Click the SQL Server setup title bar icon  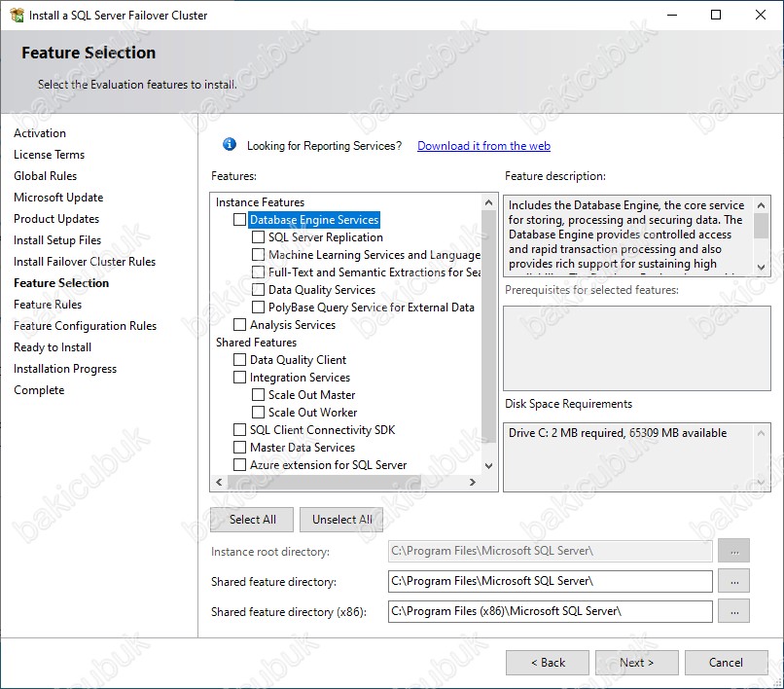[17, 15]
